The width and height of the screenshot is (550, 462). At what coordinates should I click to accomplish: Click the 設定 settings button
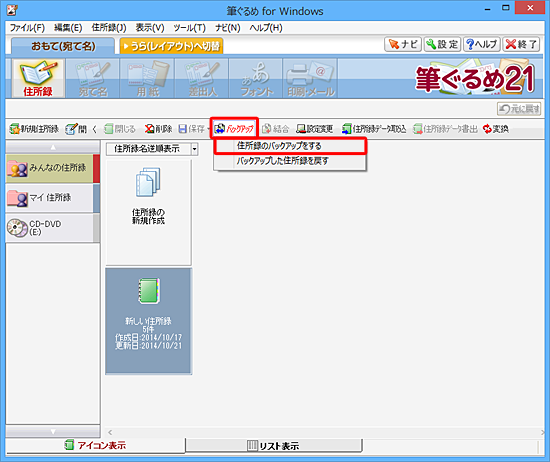(442, 44)
